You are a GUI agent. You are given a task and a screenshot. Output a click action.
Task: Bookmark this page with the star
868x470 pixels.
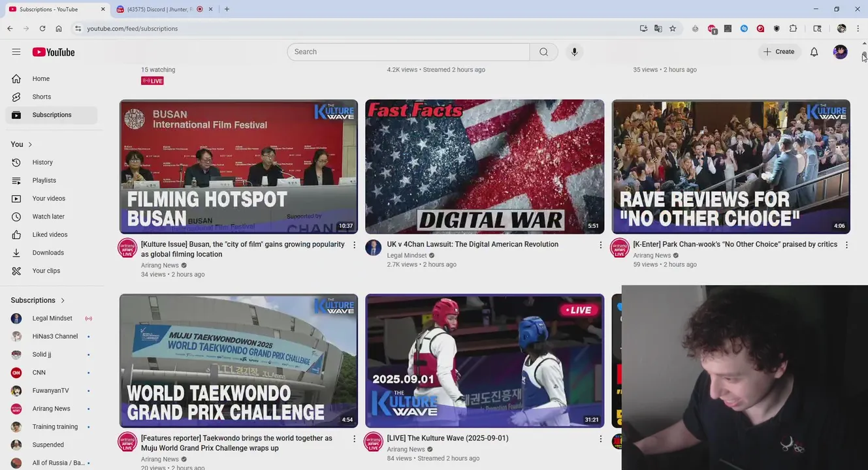(x=673, y=29)
